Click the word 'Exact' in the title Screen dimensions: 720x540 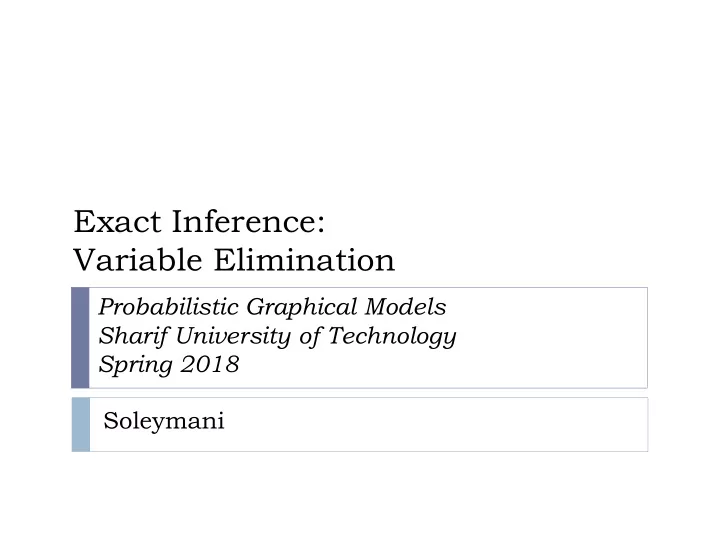pos(118,222)
